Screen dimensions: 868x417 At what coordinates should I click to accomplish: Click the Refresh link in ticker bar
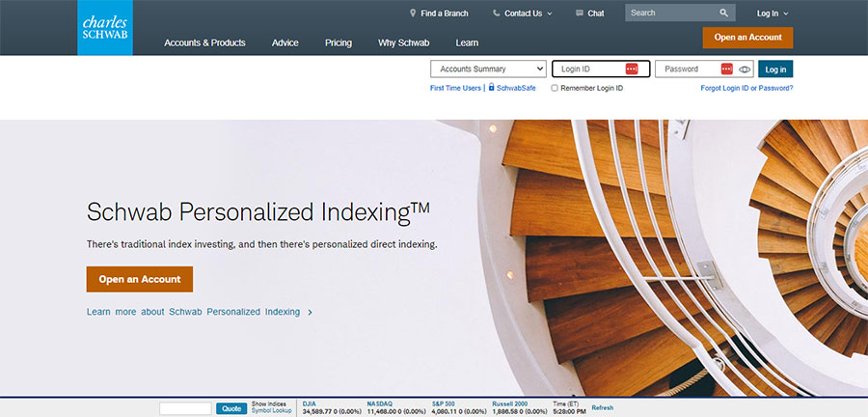click(x=602, y=408)
